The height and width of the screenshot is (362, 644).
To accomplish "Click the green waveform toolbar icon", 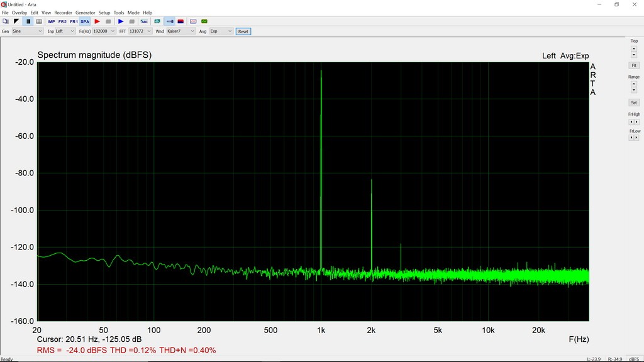I will (204, 21).
